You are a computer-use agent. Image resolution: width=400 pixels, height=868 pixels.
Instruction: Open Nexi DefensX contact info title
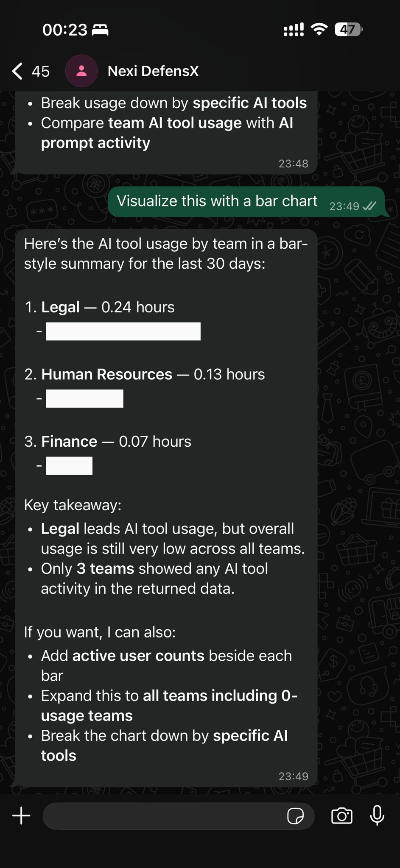(153, 71)
